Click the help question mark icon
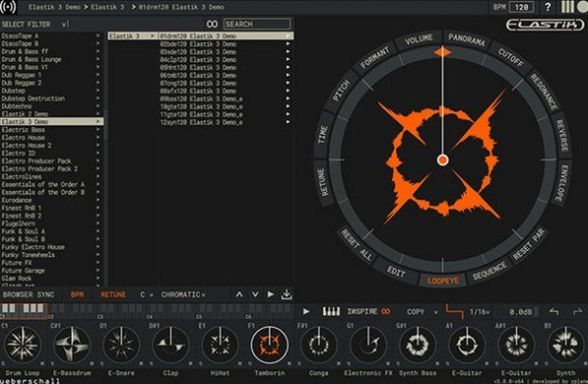This screenshot has width=588, height=384. click(548, 7)
